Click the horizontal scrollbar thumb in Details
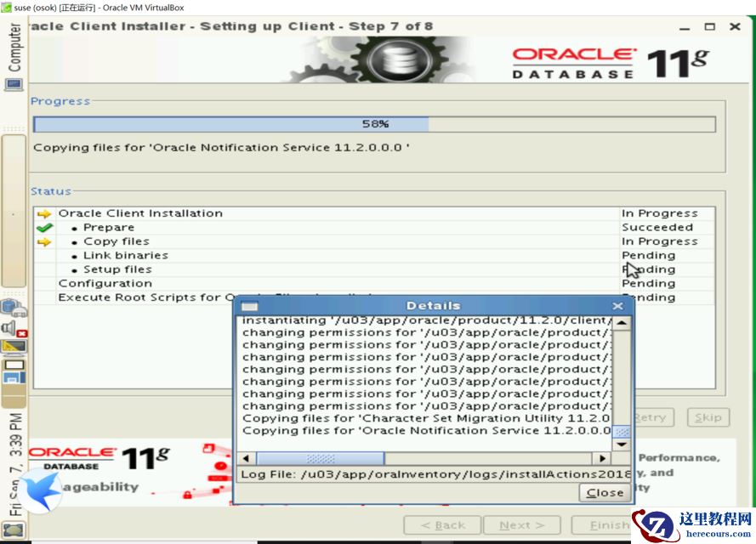756x544 pixels. pos(320,458)
